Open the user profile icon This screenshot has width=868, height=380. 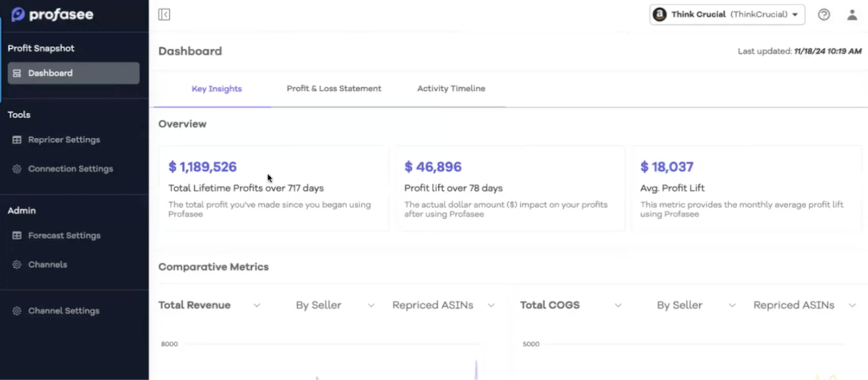[x=852, y=15]
